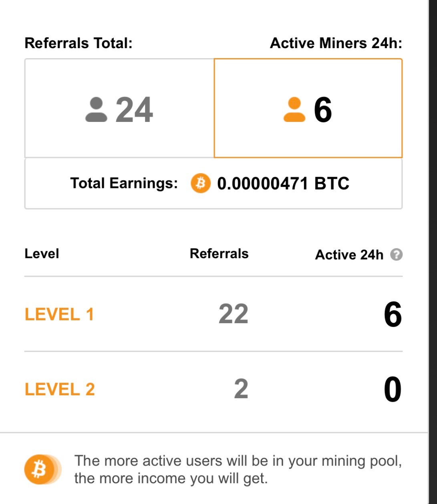
Task: Open the LEVEL 2 row label
Action: [60, 389]
